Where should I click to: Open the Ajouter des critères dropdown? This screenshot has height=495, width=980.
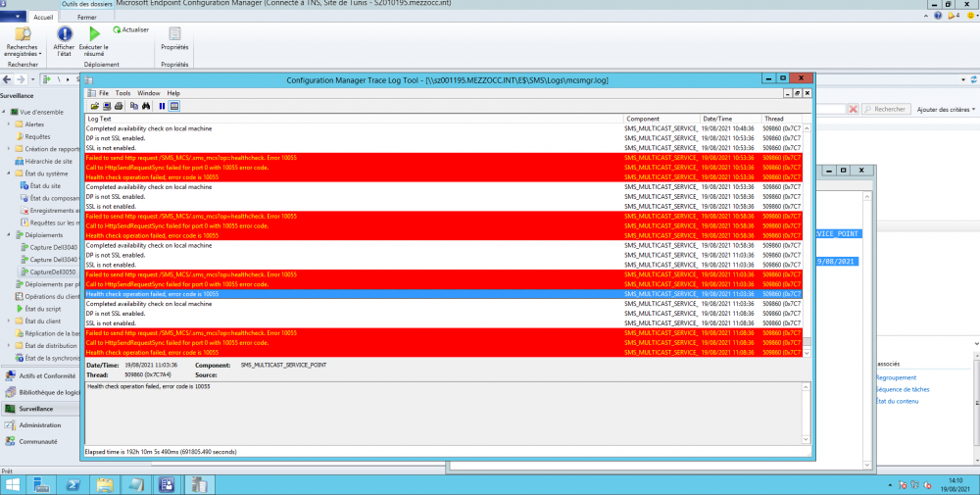click(x=946, y=110)
